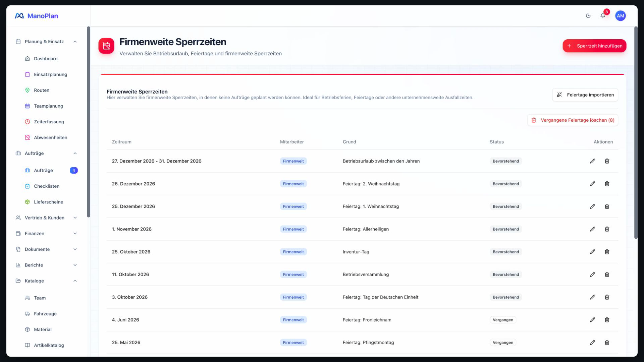Edit the Pfingstmontag entry
The image size is (644, 362).
pyautogui.click(x=592, y=343)
